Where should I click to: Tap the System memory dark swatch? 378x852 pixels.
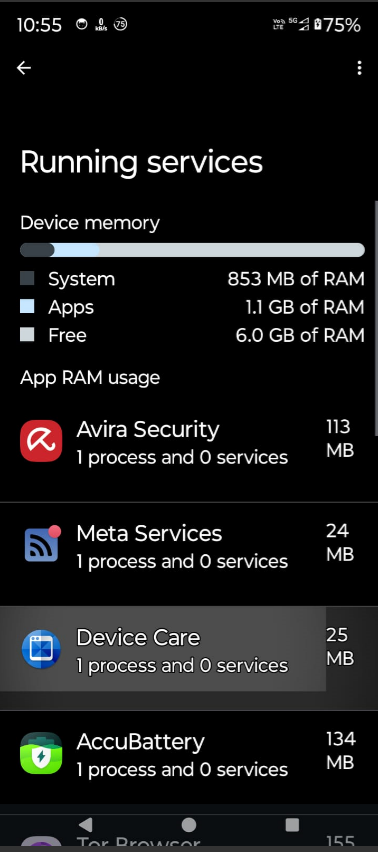point(27,279)
